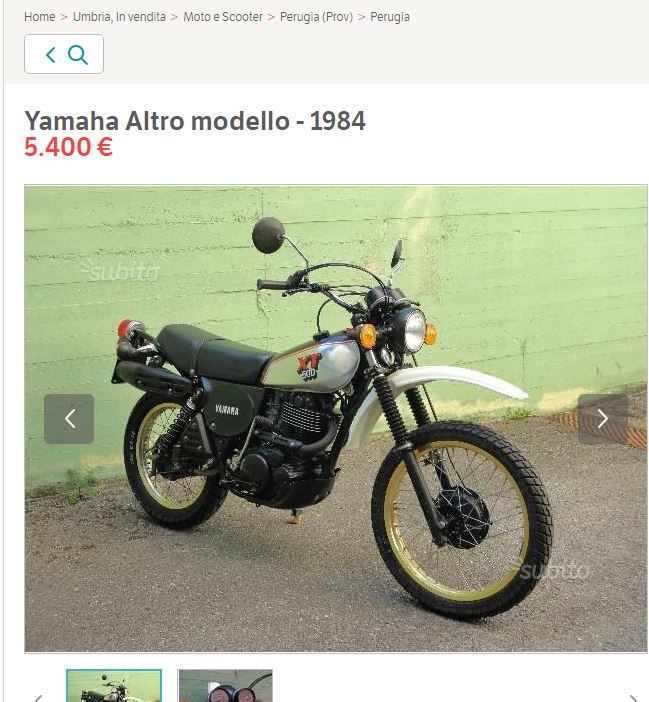Click the thumbnail strip right arrow
Viewport: 649px width, 702px height.
click(x=635, y=697)
